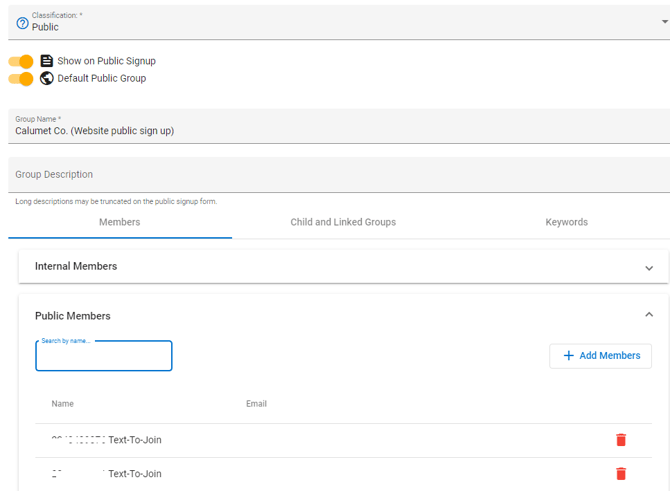670x491 pixels.
Task: Click the plus icon in Add Members
Action: tap(568, 356)
